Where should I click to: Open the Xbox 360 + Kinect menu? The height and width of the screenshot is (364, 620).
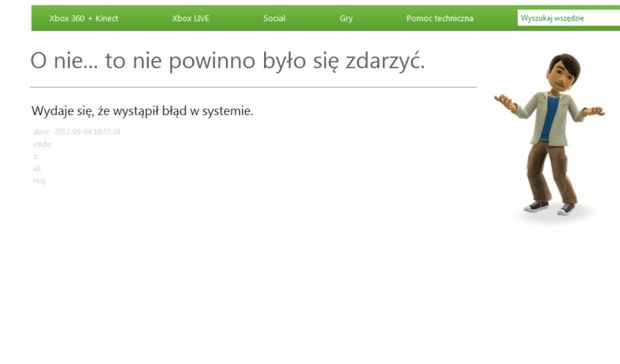click(x=83, y=18)
